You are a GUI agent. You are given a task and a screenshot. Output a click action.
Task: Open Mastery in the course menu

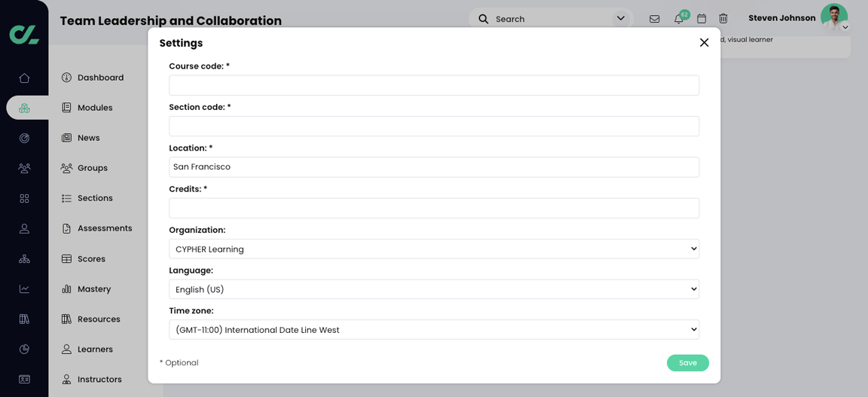click(86, 289)
